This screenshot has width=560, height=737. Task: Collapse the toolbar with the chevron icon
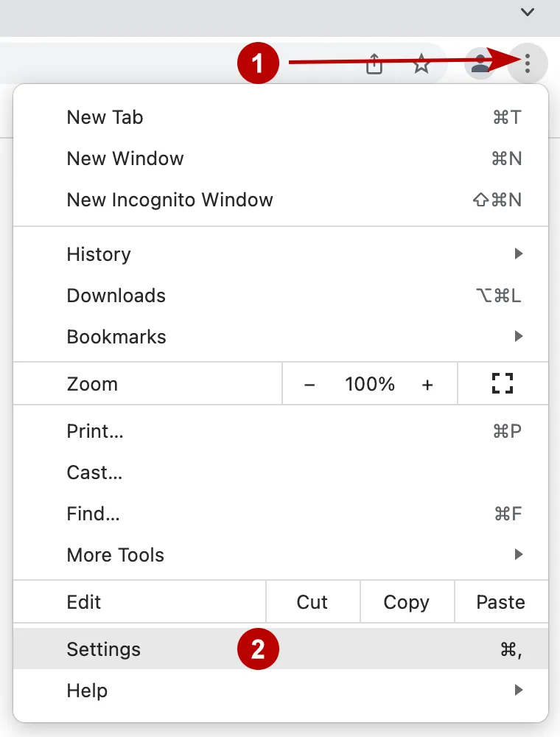(x=527, y=13)
